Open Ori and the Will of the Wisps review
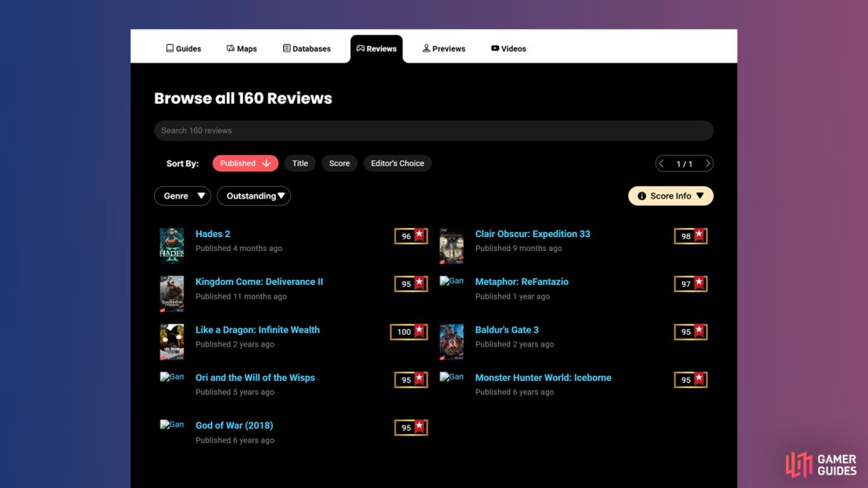This screenshot has height=488, width=868. click(x=255, y=377)
